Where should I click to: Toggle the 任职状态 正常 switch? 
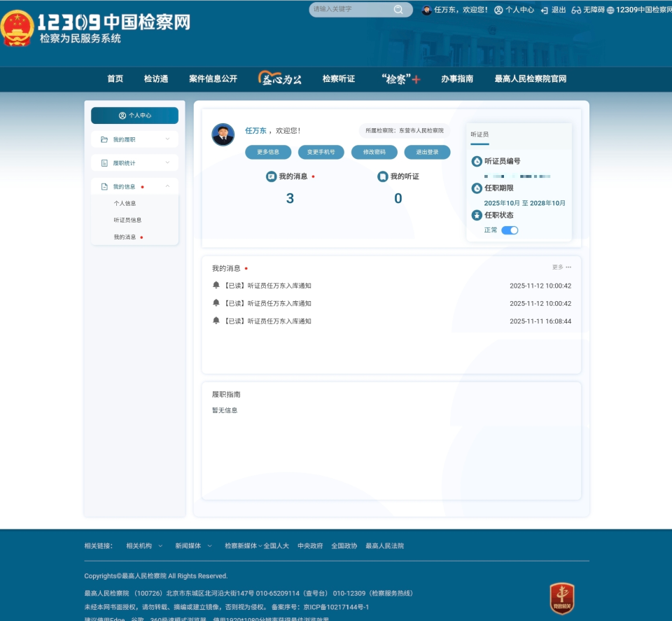pyautogui.click(x=510, y=230)
